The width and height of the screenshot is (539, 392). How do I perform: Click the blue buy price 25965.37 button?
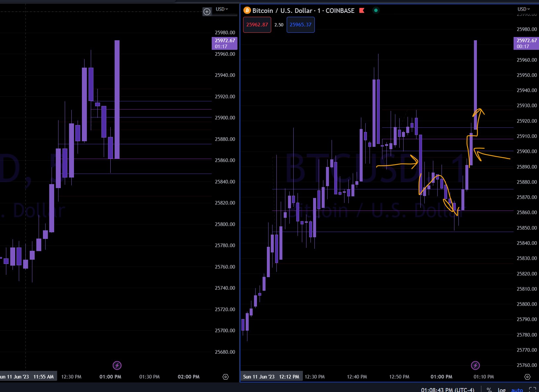(x=301, y=25)
